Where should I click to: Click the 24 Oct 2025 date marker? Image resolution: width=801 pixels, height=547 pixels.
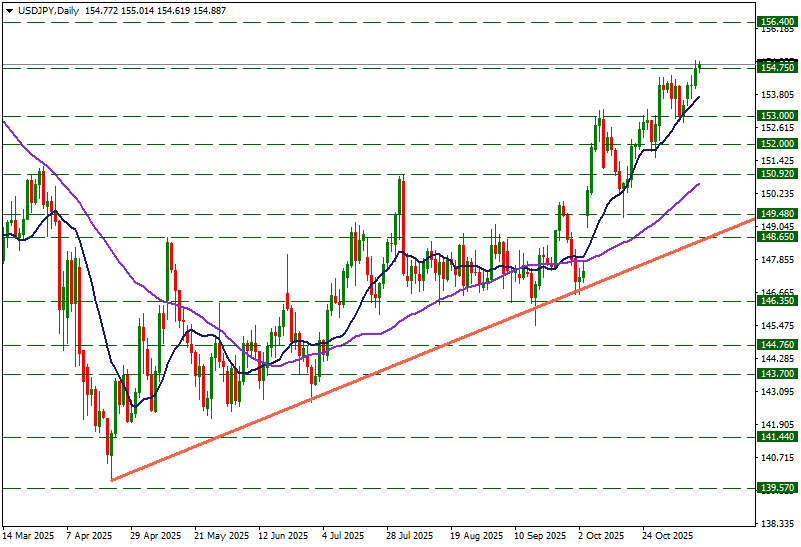[667, 535]
